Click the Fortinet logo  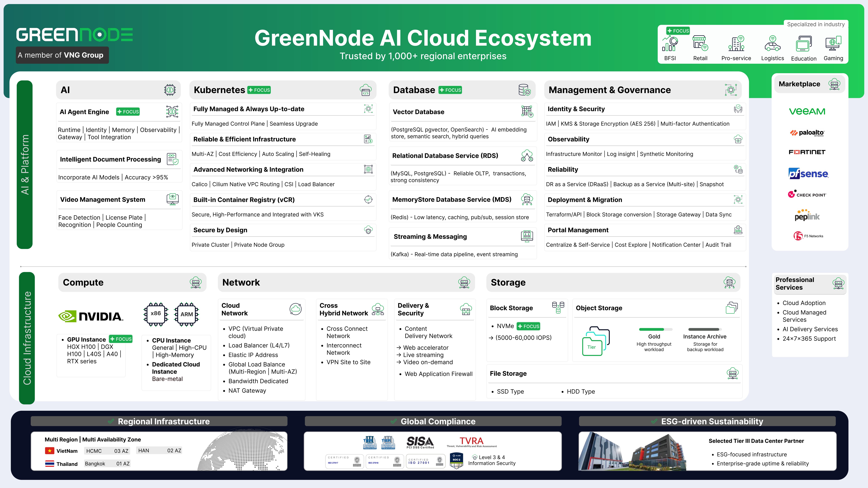click(807, 152)
